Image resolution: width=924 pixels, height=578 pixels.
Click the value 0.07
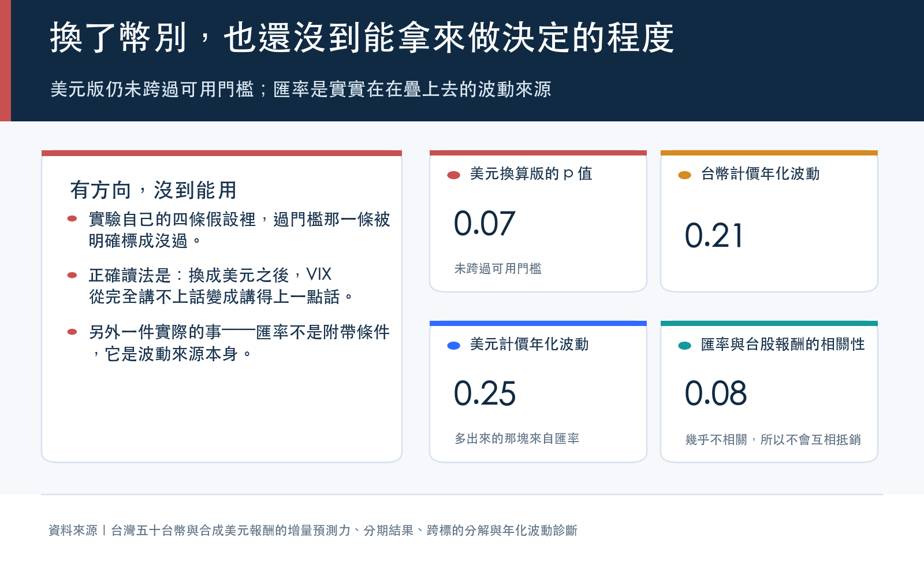pyautogui.click(x=485, y=224)
